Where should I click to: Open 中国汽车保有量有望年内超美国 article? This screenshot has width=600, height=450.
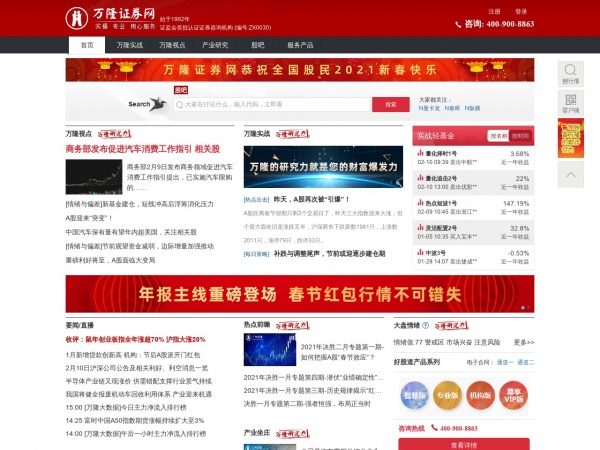point(131,232)
